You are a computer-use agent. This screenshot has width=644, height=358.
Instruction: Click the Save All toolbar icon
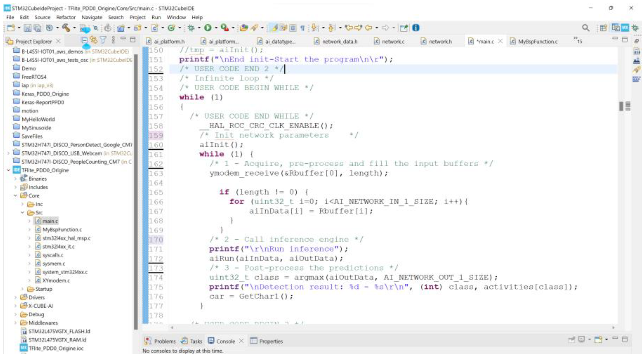coord(37,28)
